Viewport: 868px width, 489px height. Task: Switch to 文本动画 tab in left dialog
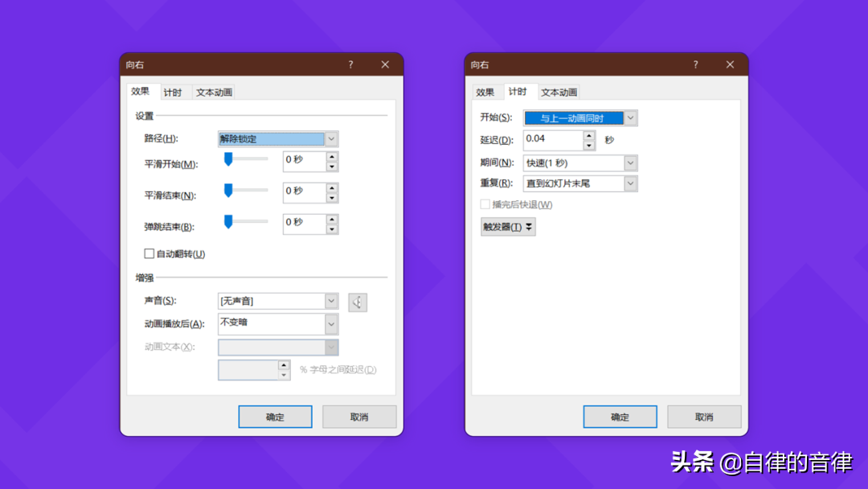coord(214,92)
